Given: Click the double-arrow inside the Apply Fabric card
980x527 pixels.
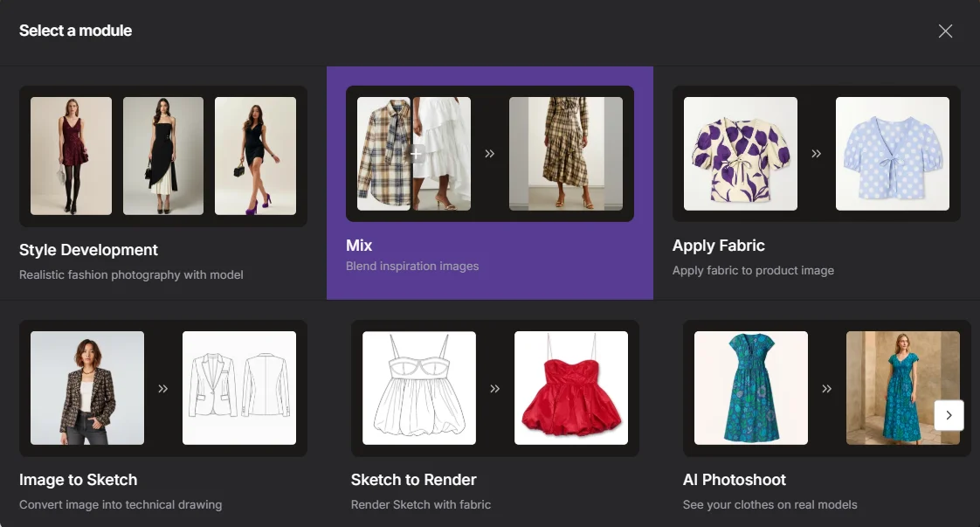Looking at the screenshot, I should 817,153.
